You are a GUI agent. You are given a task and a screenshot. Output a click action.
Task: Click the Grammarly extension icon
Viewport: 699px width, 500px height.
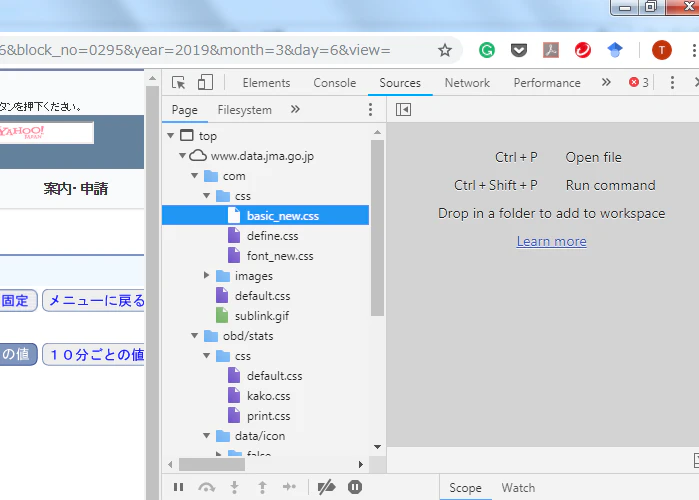pos(487,50)
